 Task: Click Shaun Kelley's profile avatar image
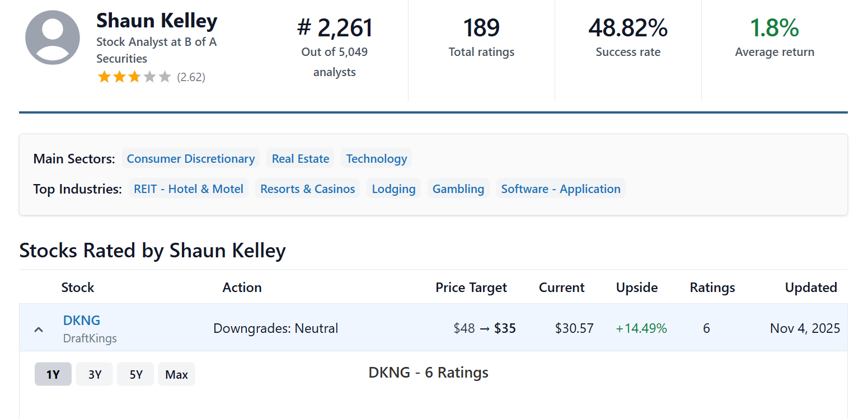coord(53,37)
